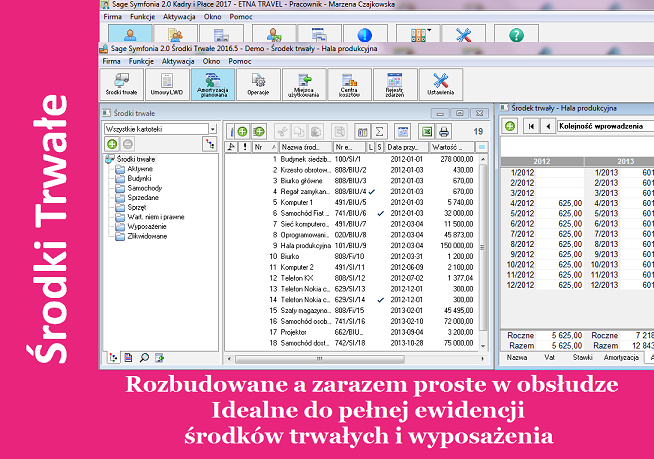Click the binders icon in Kadry i Płace toolbar
Viewport: 654px width, 459px height.
coord(418,34)
